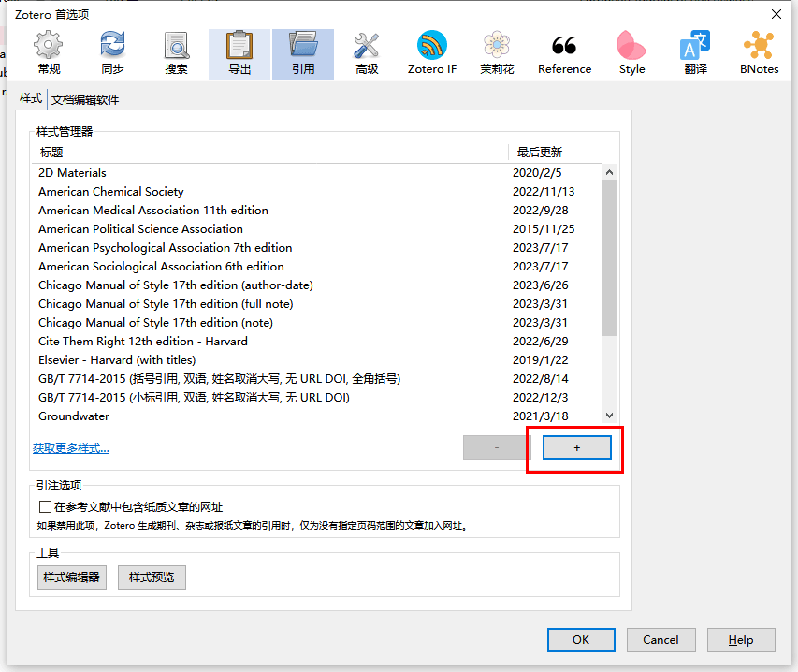This screenshot has height=672, width=798.
Task: Open the Style plugin preferences pane
Action: (x=631, y=53)
